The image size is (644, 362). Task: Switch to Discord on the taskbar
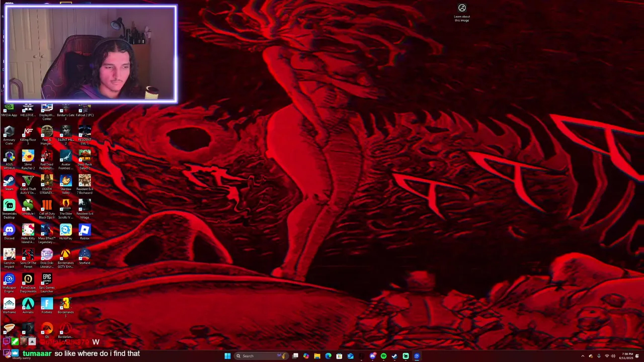click(x=372, y=356)
